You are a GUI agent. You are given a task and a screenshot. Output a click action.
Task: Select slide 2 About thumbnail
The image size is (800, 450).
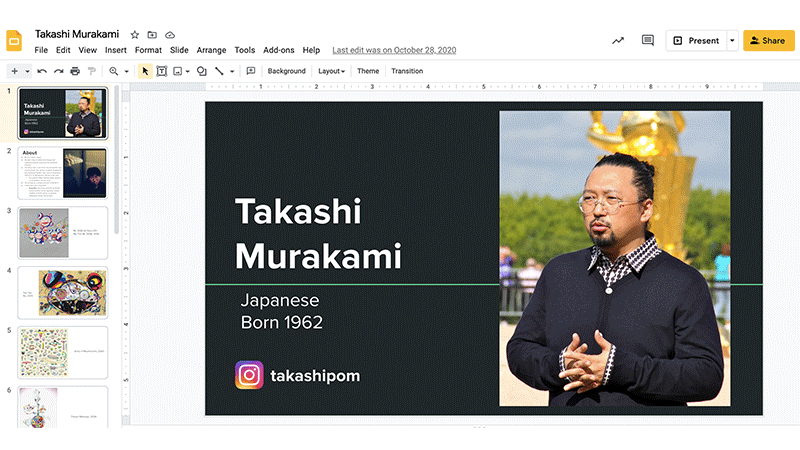63,173
